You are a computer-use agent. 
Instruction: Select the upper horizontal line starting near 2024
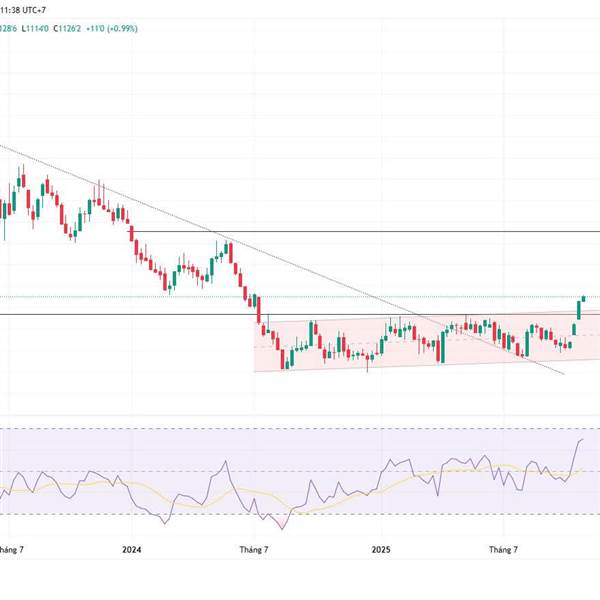[x=364, y=232]
